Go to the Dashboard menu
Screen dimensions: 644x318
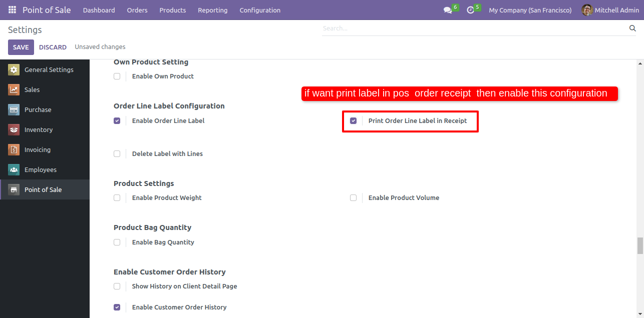click(x=99, y=10)
